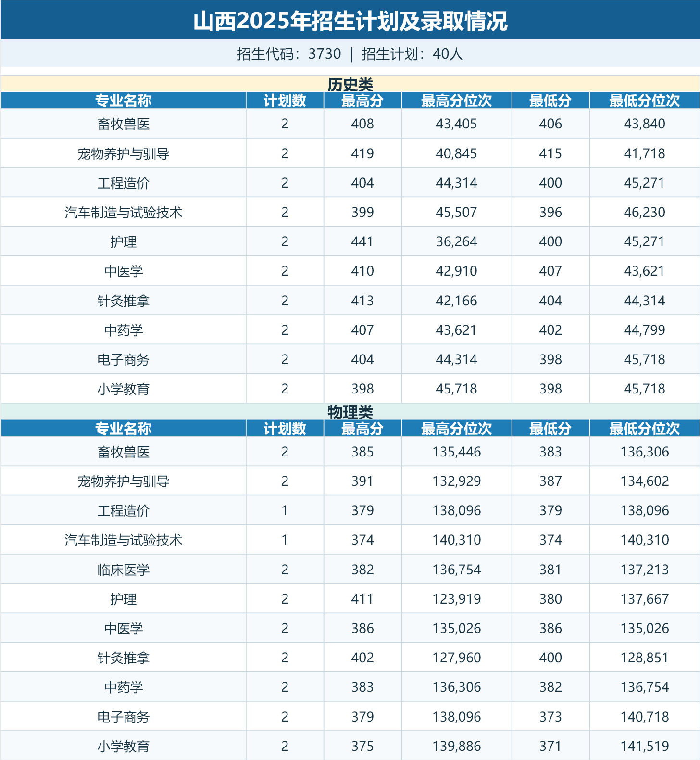Select lowest score 415 cell
The width and height of the screenshot is (700, 760).
click(x=550, y=153)
